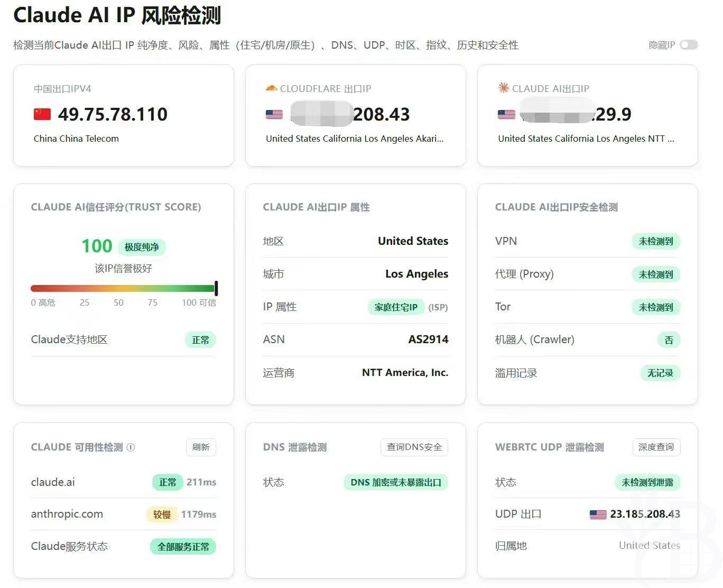Click the page title Claude AI IP 风险检测

117,15
